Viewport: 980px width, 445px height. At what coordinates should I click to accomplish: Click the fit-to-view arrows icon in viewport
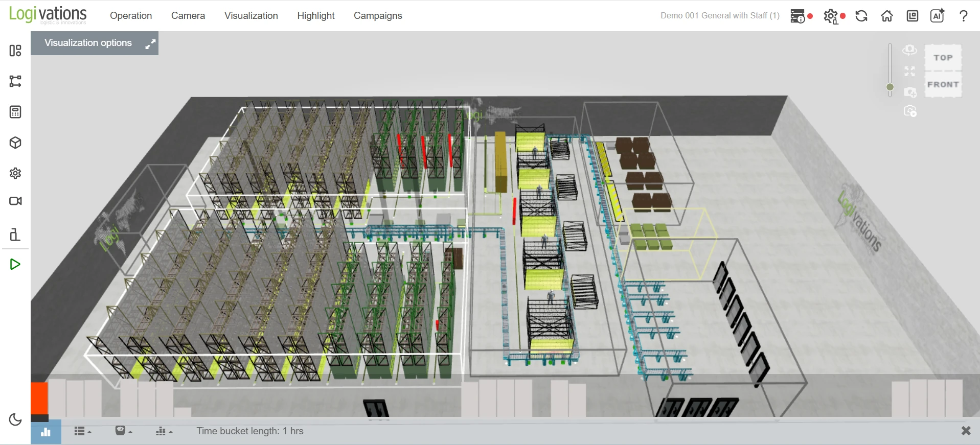[909, 71]
